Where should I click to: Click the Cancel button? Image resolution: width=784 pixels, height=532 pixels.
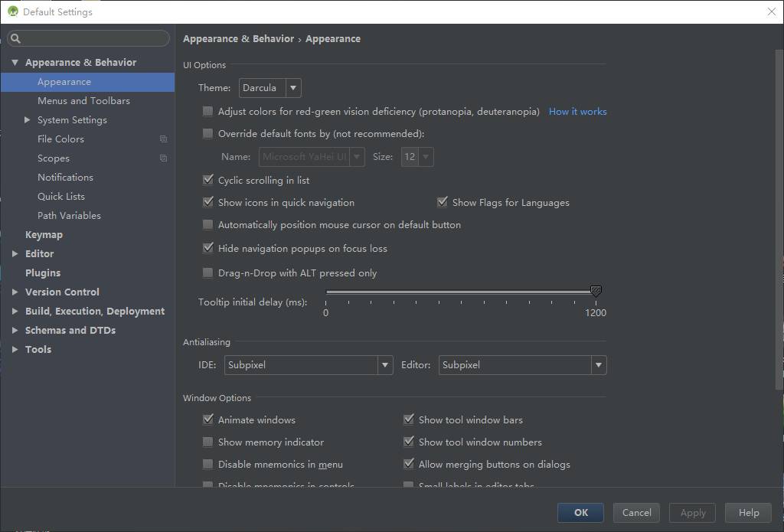636,513
